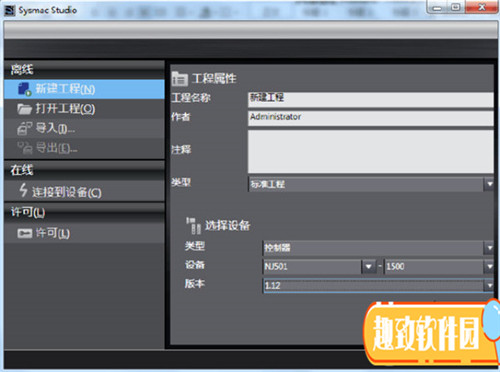
Task: Select 新建工程(N) menu entry
Action: coord(84,89)
